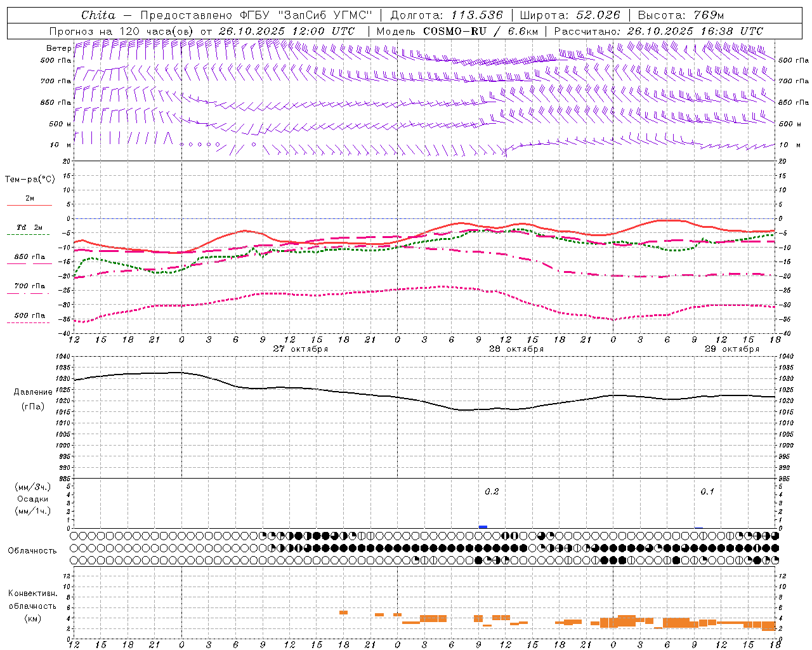Click the "Chita" station name in the header
The height and width of the screenshot is (650, 812).
tap(98, 15)
